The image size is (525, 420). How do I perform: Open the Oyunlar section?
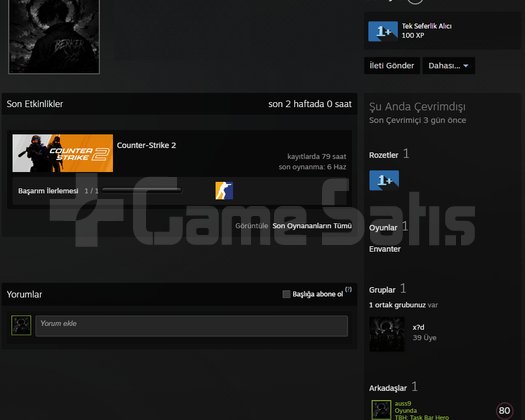pyautogui.click(x=383, y=228)
